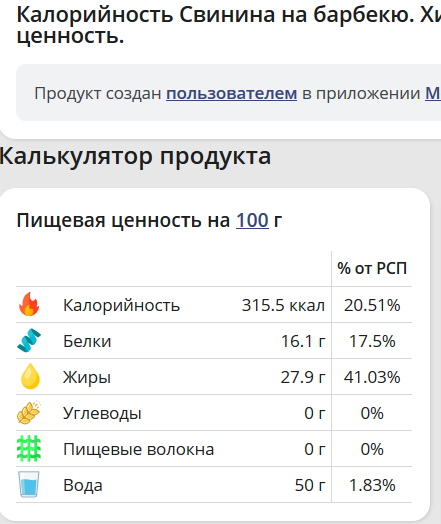The image size is (441, 524).
Task: Select the Калорийность row label
Action: click(x=122, y=305)
